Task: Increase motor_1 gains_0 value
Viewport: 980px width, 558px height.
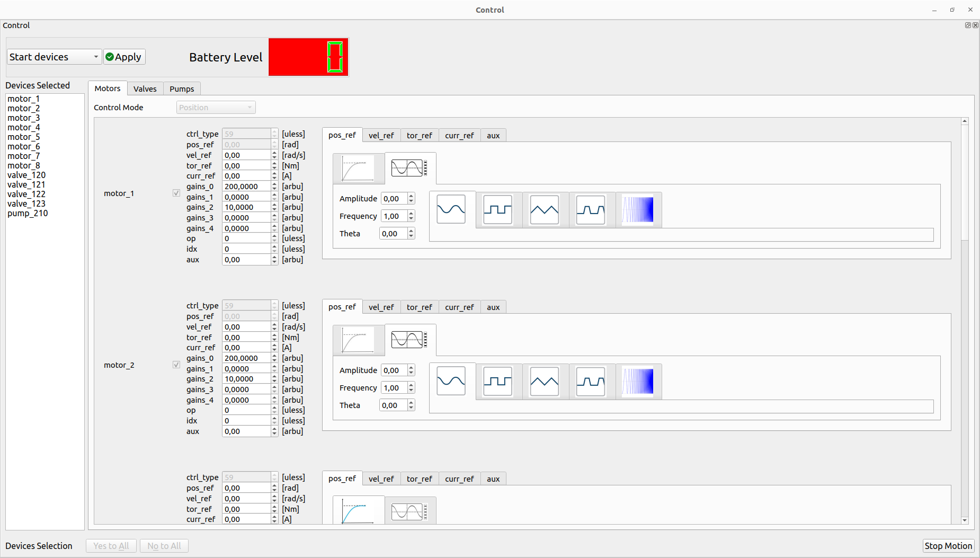Action: pos(274,184)
